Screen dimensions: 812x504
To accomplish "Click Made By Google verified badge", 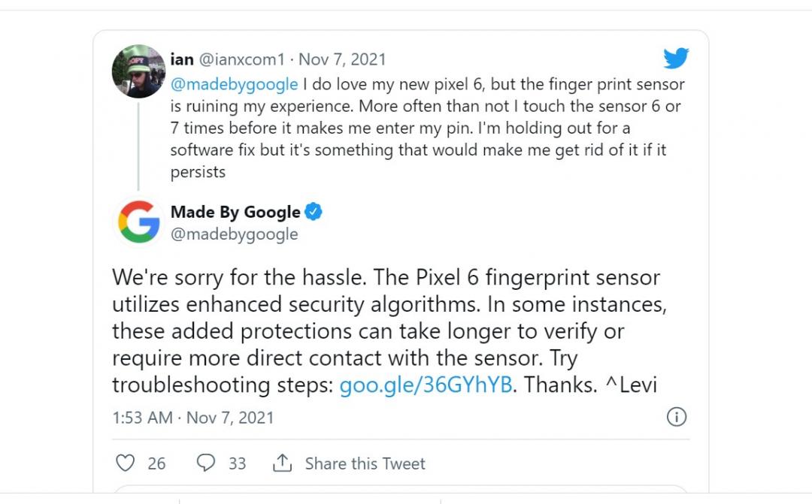I will 314,213.
